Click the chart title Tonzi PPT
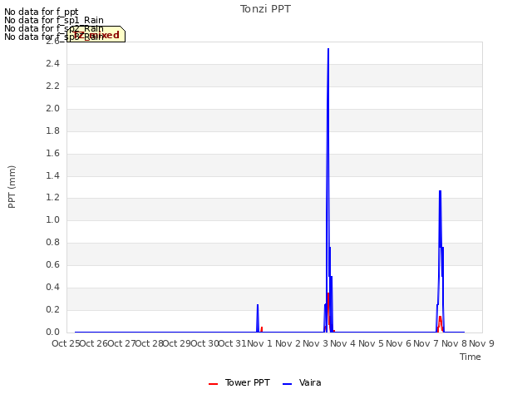The height and width of the screenshot is (399, 532). [265, 9]
